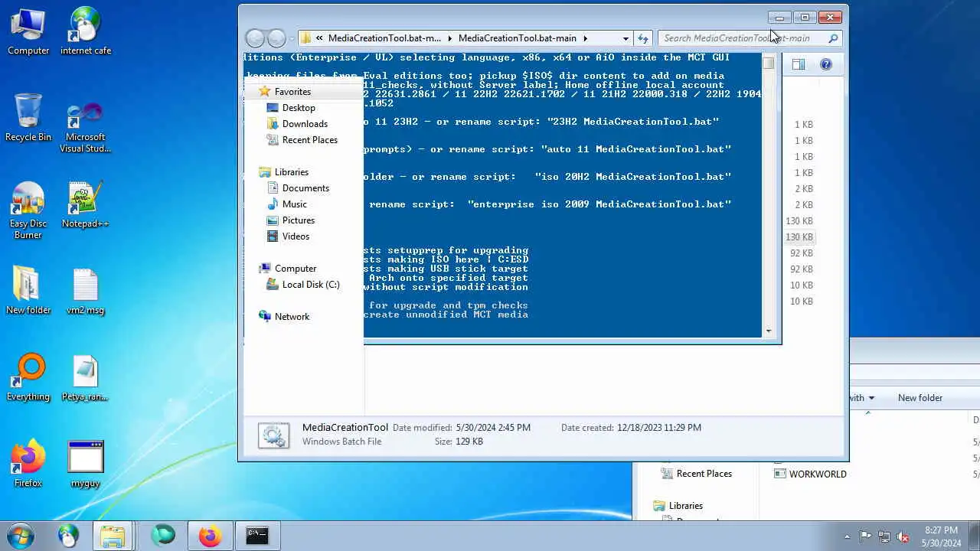980x551 pixels.
Task: Open Local Disk (C:) in navigation pane
Action: click(310, 285)
